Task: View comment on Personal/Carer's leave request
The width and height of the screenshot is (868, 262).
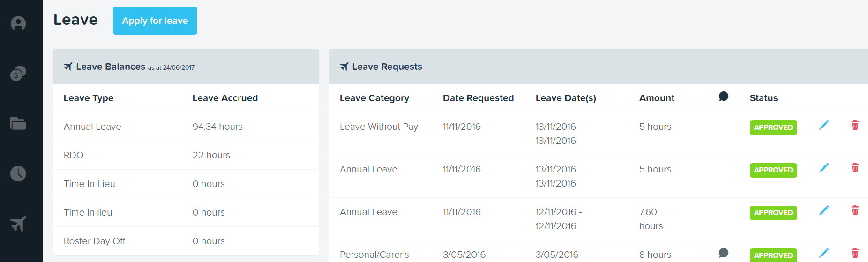Action: tap(724, 253)
